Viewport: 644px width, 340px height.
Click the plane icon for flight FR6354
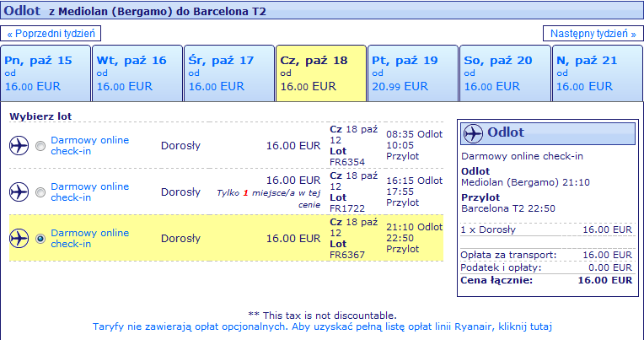19,146
